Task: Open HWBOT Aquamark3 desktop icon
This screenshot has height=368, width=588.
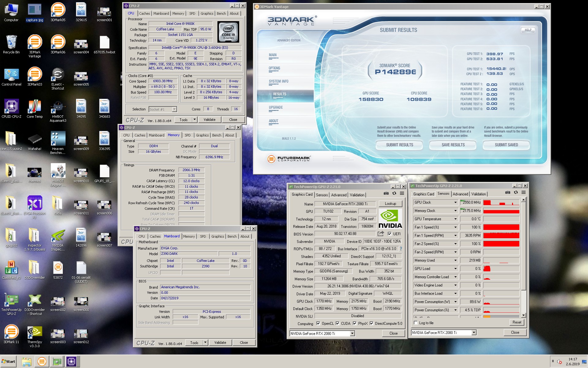Action: (58, 110)
